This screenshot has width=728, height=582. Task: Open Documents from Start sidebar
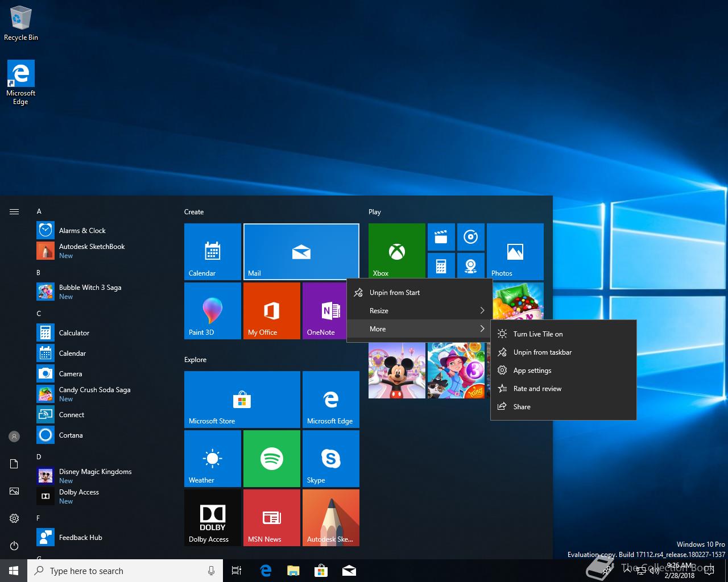click(14, 464)
